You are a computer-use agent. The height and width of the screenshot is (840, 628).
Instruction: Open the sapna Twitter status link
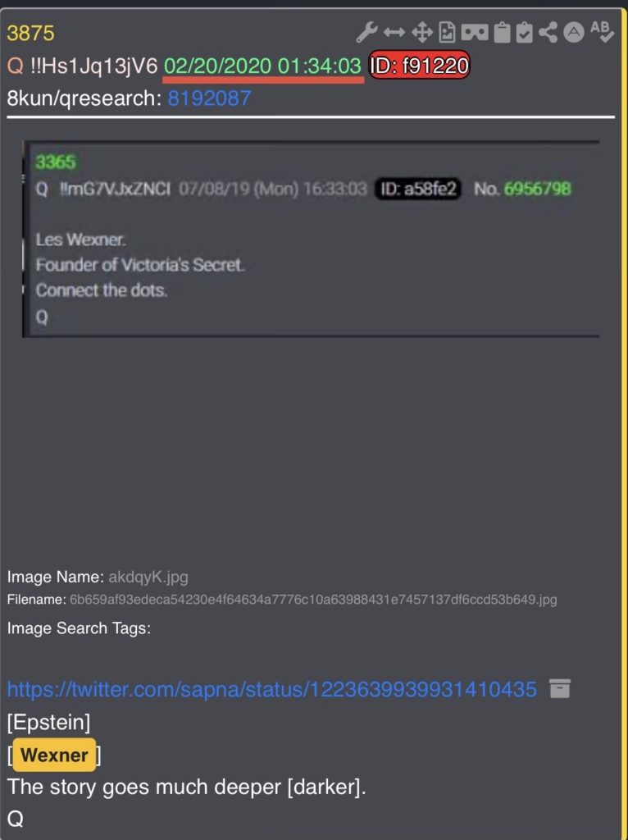point(272,689)
